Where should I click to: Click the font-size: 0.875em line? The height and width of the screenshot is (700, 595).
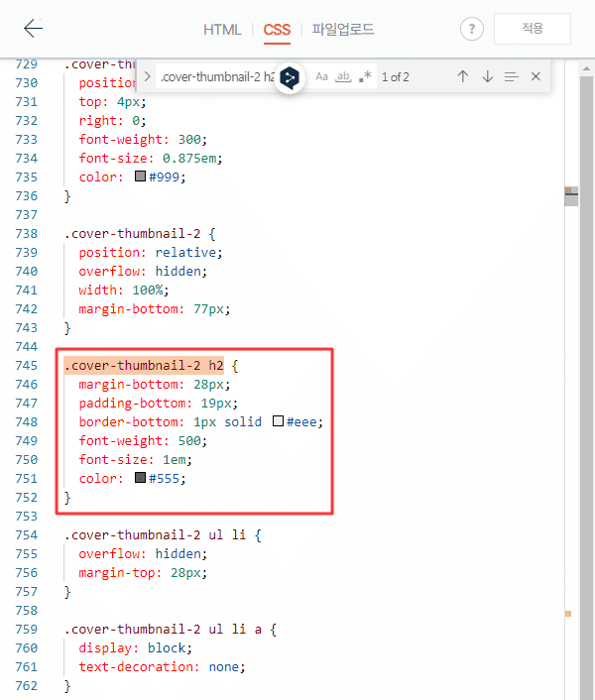tap(151, 159)
